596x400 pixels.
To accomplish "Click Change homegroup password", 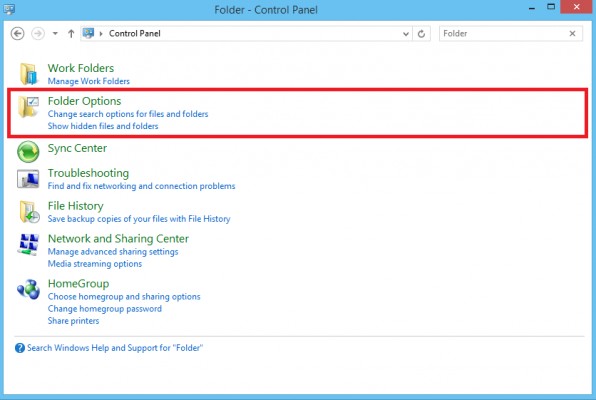I will pos(105,309).
